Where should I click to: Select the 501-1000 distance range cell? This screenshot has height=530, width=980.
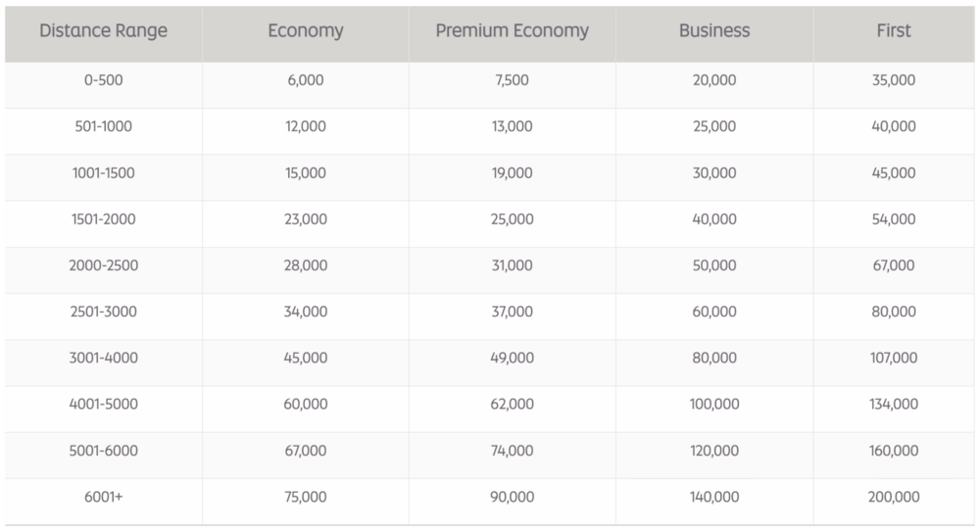pos(103,126)
